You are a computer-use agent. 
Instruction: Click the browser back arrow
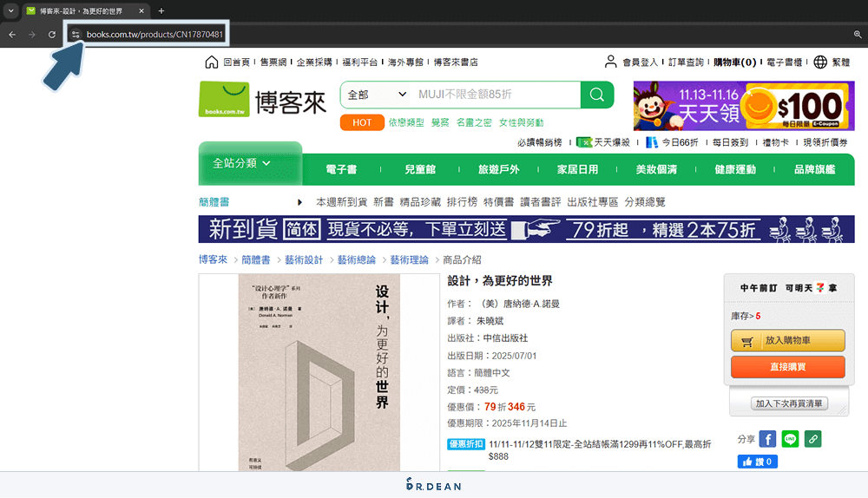tap(12, 35)
